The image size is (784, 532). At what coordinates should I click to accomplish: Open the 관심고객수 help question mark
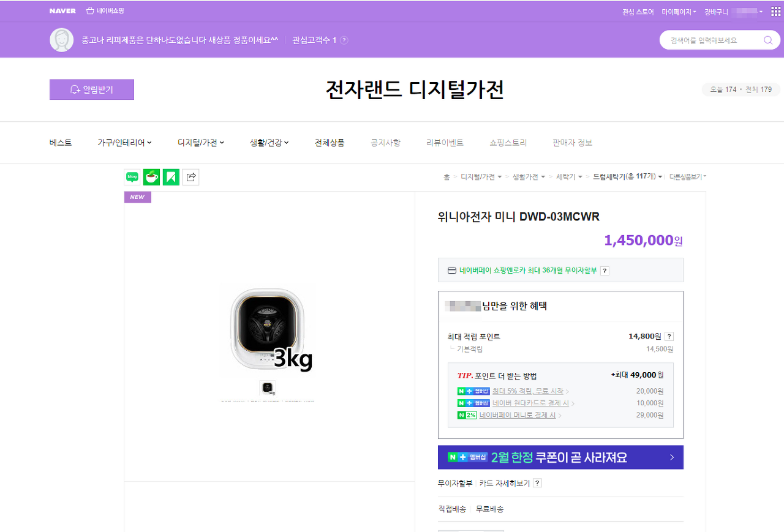(344, 40)
